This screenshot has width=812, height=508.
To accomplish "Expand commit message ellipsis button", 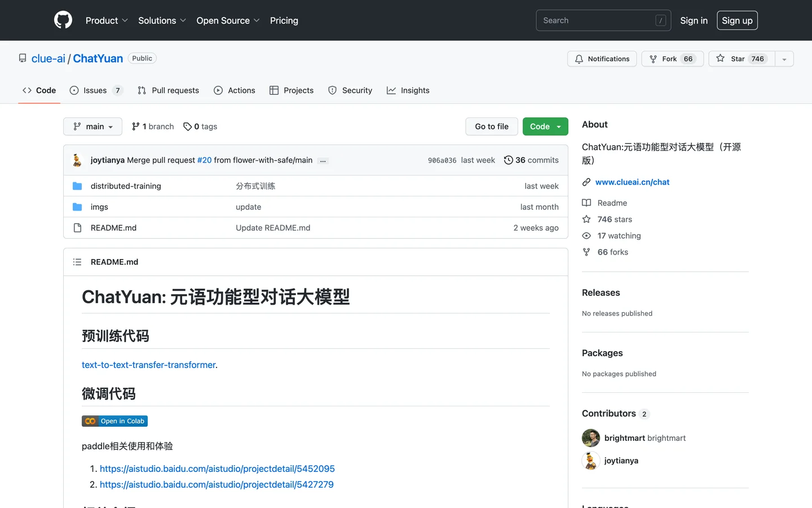I will tap(323, 161).
